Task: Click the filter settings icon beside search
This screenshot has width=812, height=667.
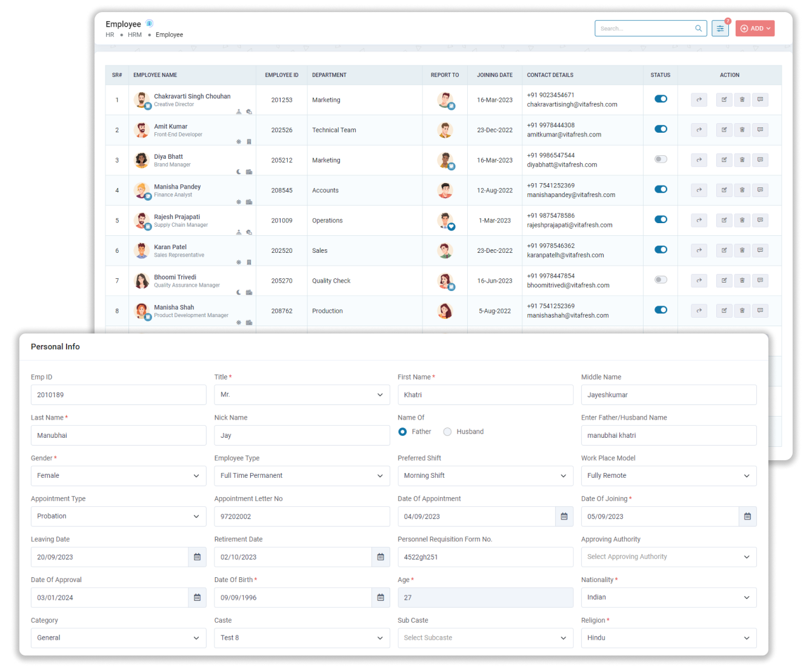Action: tap(720, 28)
